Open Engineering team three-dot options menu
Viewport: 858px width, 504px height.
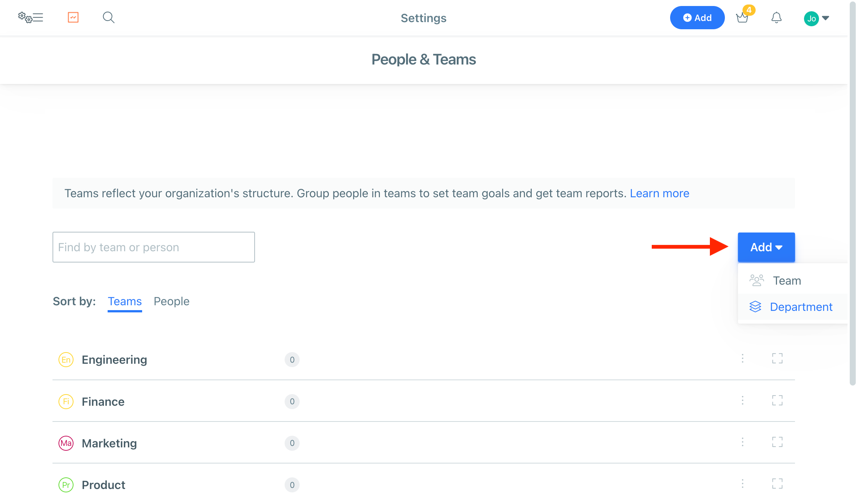[x=742, y=358]
